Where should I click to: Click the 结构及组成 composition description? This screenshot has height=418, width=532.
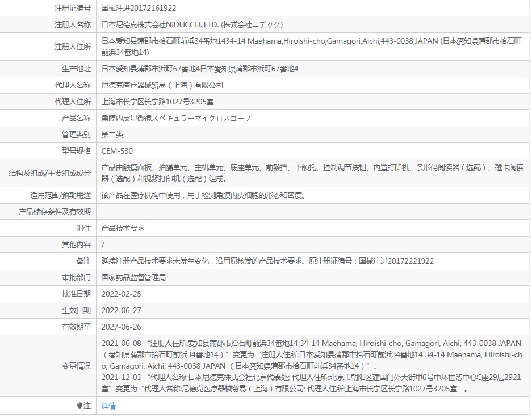tap(312, 173)
